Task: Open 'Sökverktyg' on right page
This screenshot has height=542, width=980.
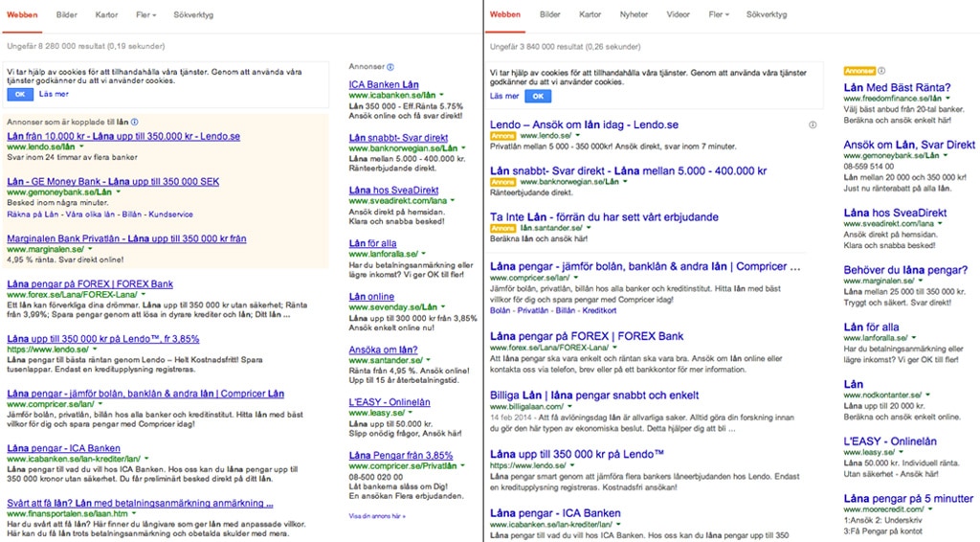Action: (767, 14)
